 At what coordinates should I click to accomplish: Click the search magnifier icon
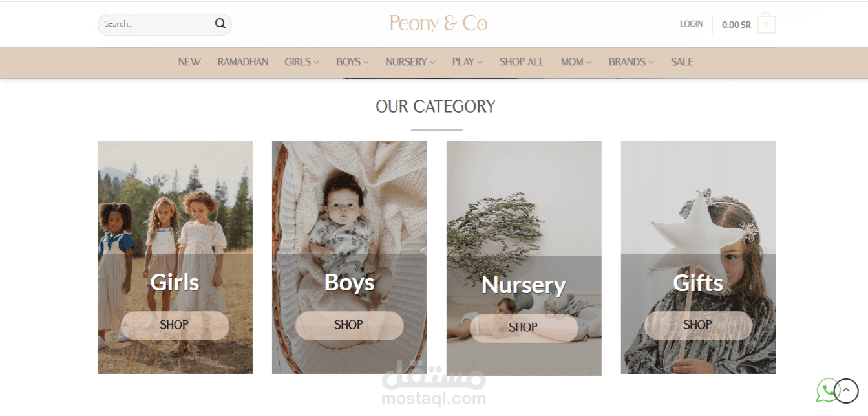click(x=220, y=24)
